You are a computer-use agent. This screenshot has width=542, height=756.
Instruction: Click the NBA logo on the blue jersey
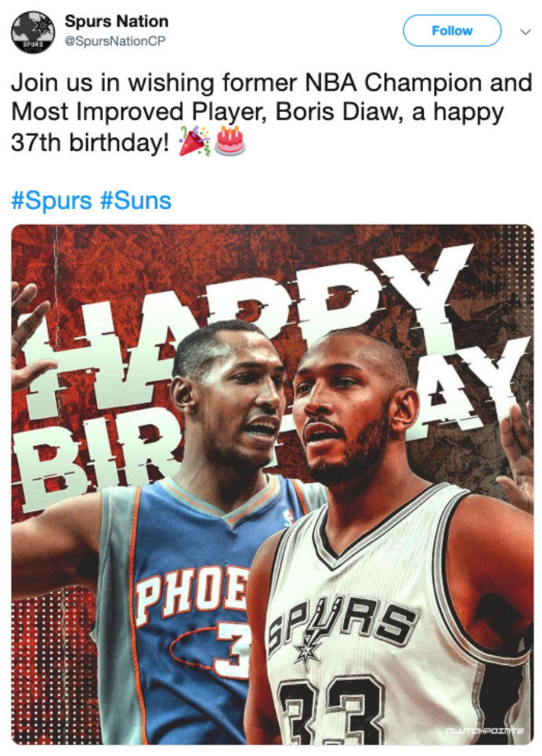(x=288, y=517)
